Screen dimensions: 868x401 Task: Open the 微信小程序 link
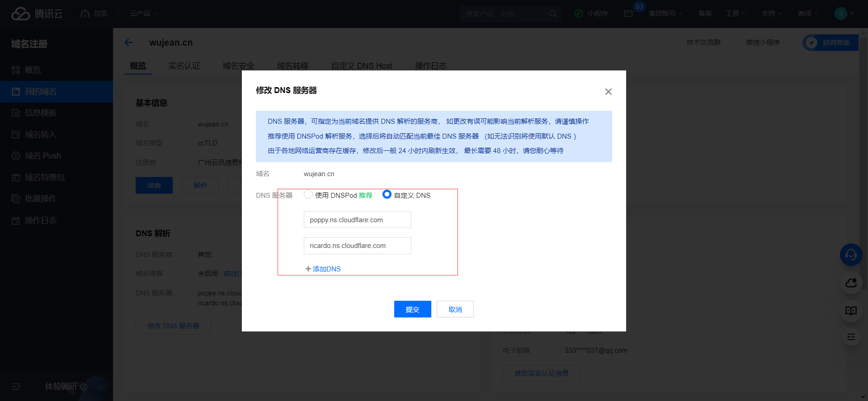[x=763, y=42]
